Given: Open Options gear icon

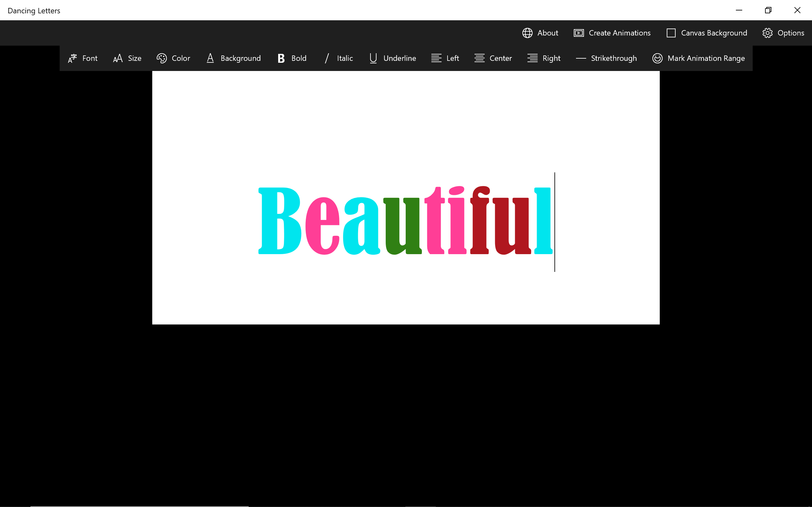Looking at the screenshot, I should tap(767, 33).
